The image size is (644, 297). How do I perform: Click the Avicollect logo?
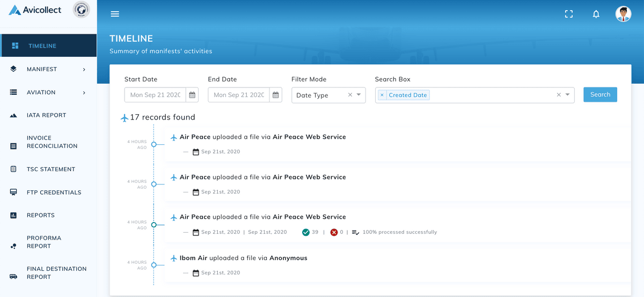35,10
